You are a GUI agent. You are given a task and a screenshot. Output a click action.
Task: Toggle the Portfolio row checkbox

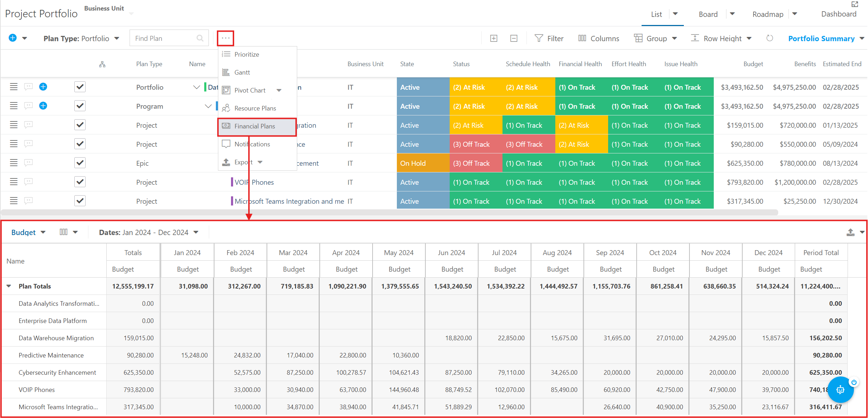(80, 87)
